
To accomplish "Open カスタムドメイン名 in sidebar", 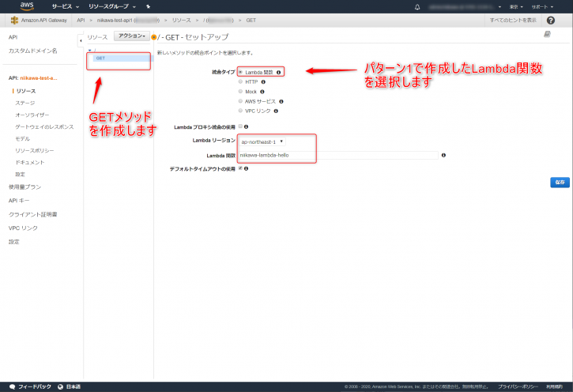I will (x=33, y=51).
